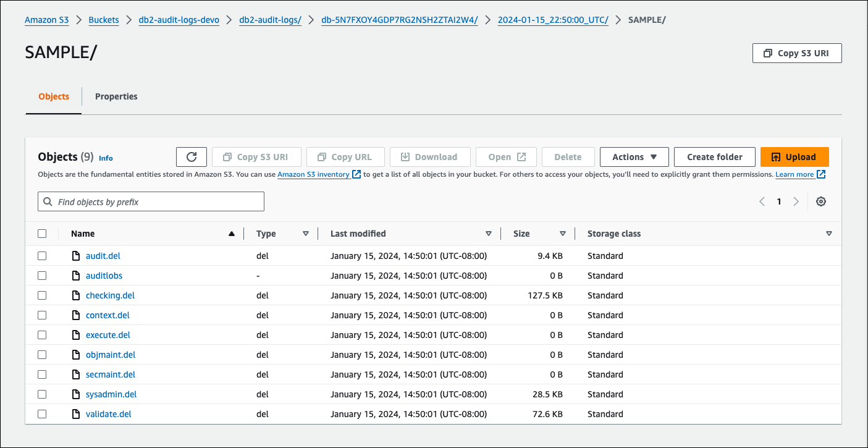868x448 pixels.
Task: Check the select-all objects checkbox
Action: pos(42,233)
